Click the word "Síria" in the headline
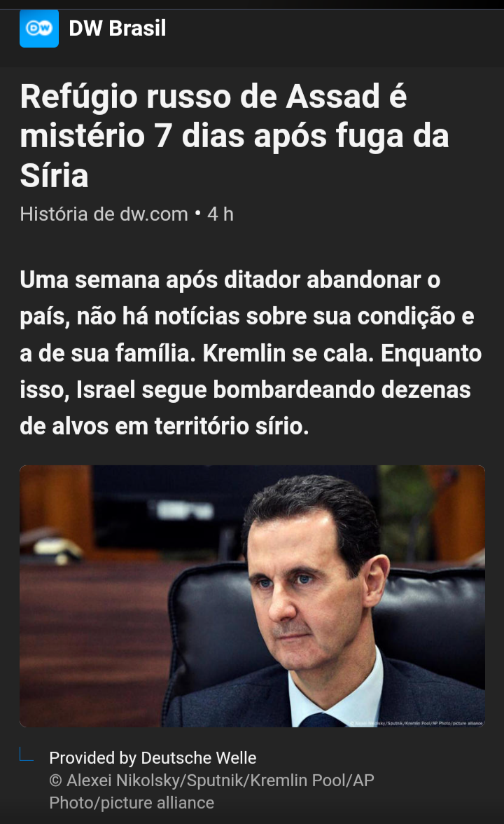Viewport: 504px width, 824px height. pyautogui.click(x=54, y=175)
